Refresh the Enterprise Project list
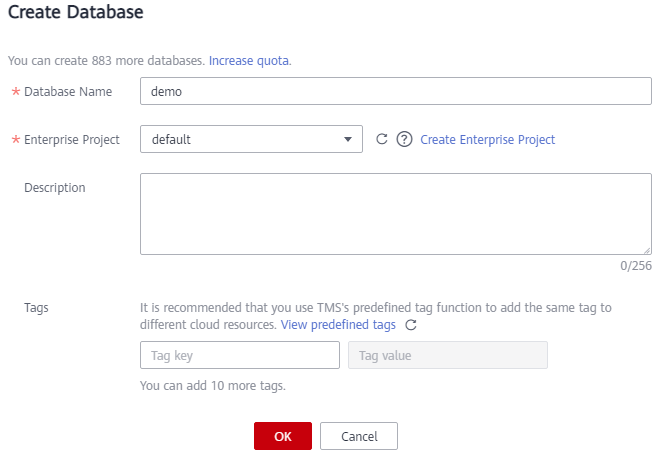 382,139
